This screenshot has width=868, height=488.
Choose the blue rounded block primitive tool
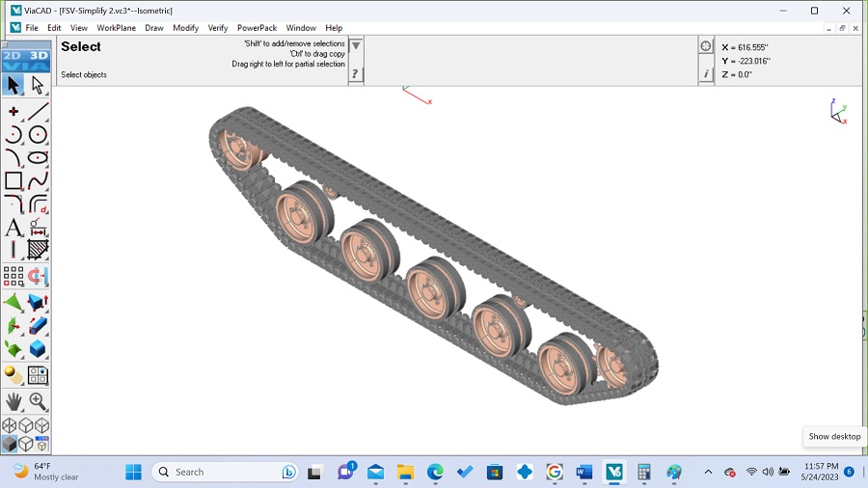point(38,348)
